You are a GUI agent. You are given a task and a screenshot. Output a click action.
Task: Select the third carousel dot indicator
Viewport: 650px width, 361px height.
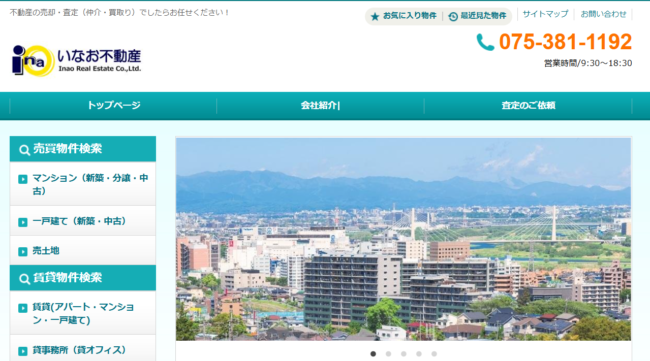tap(403, 354)
